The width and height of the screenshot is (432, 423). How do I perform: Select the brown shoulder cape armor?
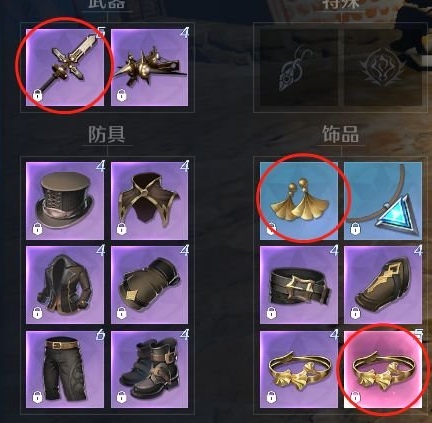pos(150,201)
